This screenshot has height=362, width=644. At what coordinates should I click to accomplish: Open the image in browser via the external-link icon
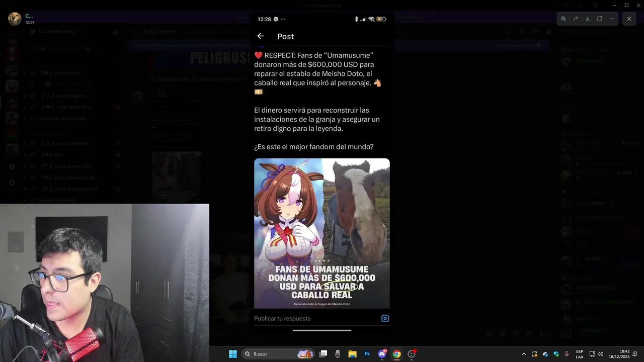pos(600,19)
